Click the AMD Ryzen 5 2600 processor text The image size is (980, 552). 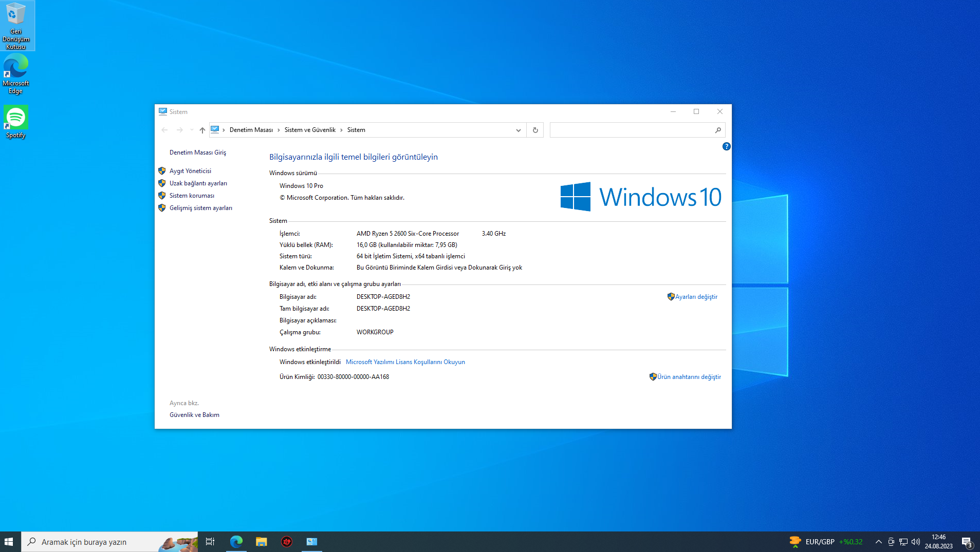click(408, 234)
